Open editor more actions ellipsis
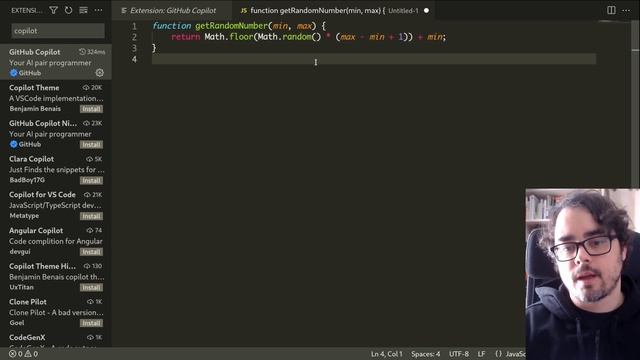 pos(626,10)
